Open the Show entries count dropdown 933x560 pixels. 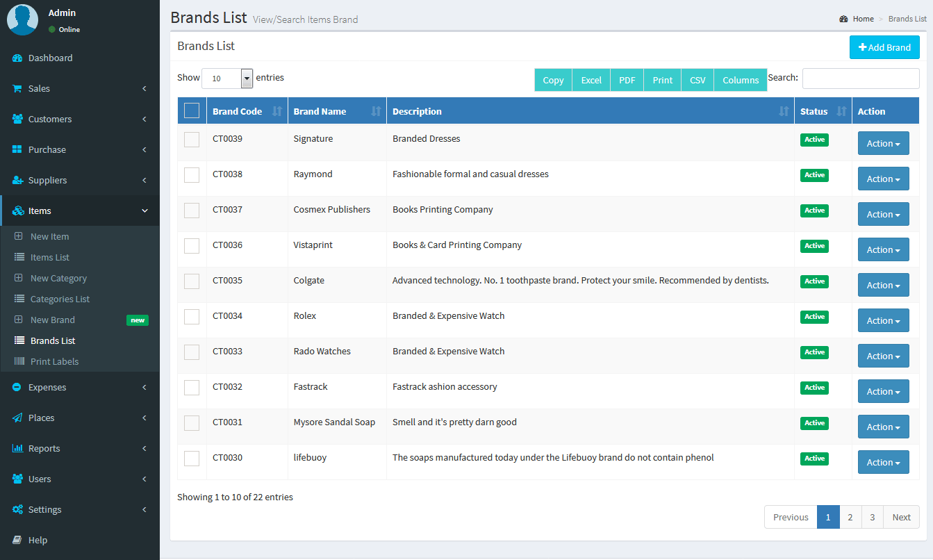[x=227, y=79]
